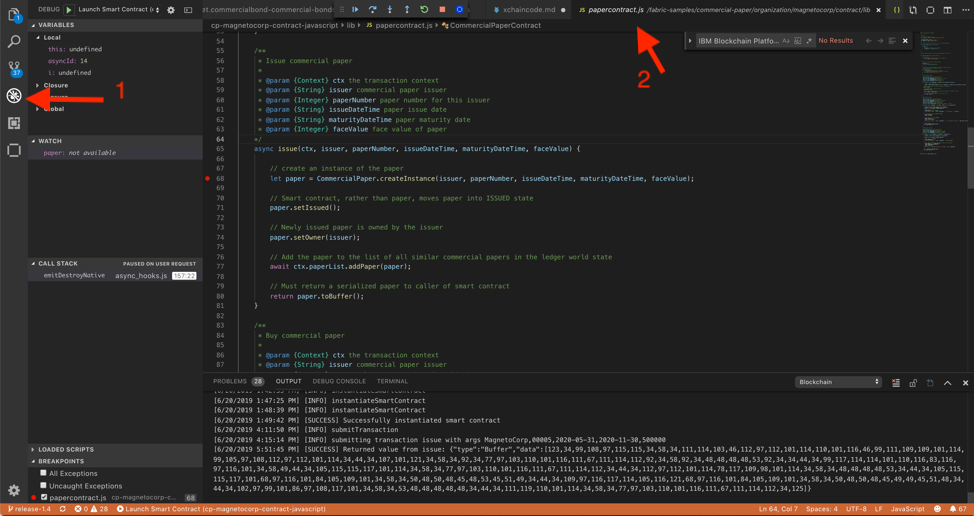Image resolution: width=974 pixels, height=516 pixels.
Task: Collapse the Watch section
Action: (115, 141)
